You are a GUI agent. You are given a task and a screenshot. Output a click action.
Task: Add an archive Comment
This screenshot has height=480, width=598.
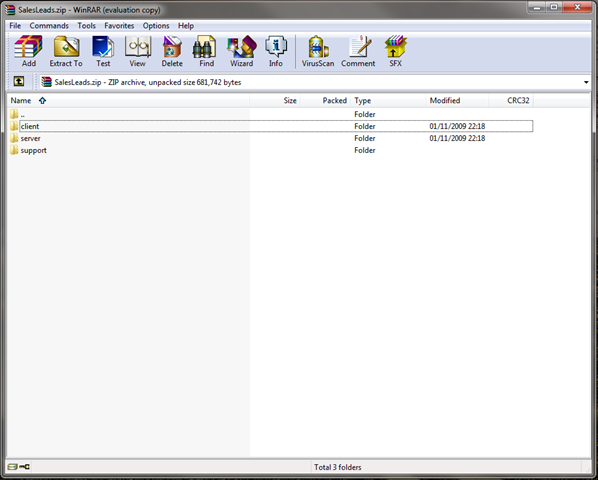[358, 51]
